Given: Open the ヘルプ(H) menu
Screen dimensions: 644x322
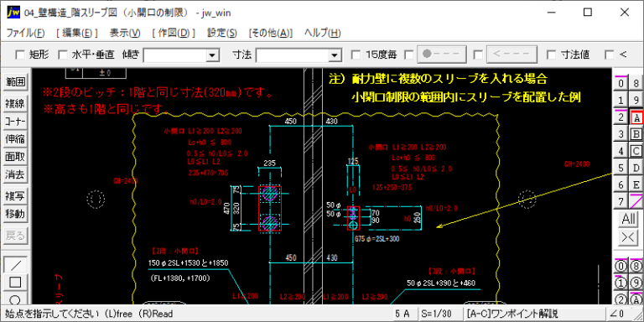Looking at the screenshot, I should pos(322,33).
